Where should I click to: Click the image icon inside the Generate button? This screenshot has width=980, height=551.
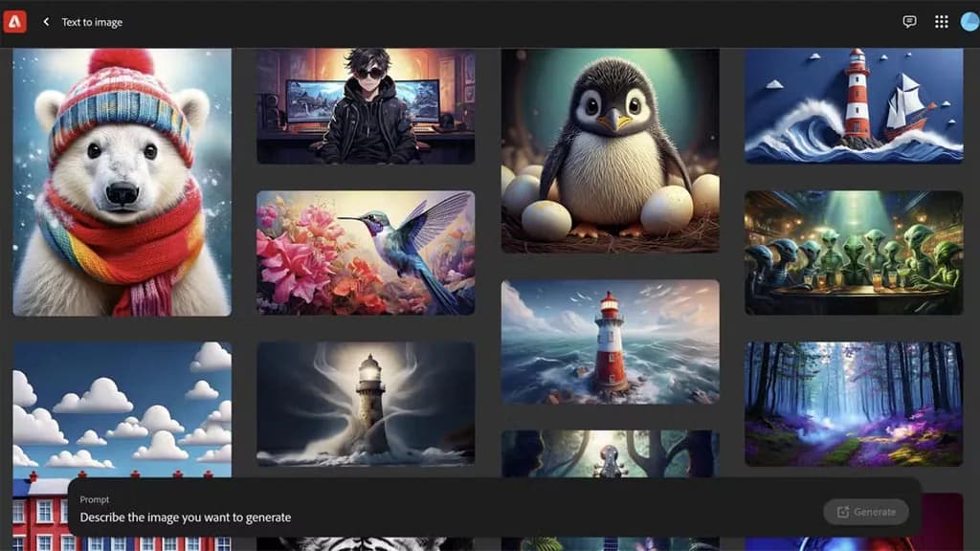(x=845, y=511)
